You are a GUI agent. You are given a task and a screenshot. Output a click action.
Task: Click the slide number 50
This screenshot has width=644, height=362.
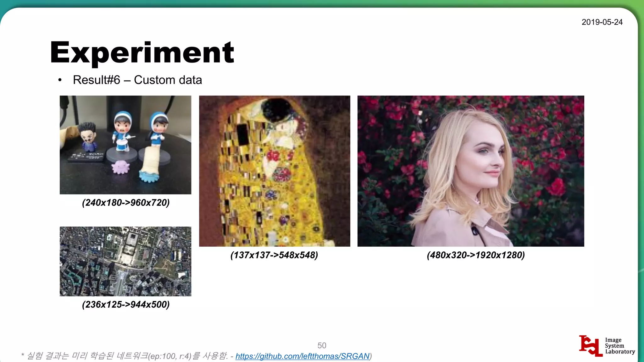click(322, 345)
